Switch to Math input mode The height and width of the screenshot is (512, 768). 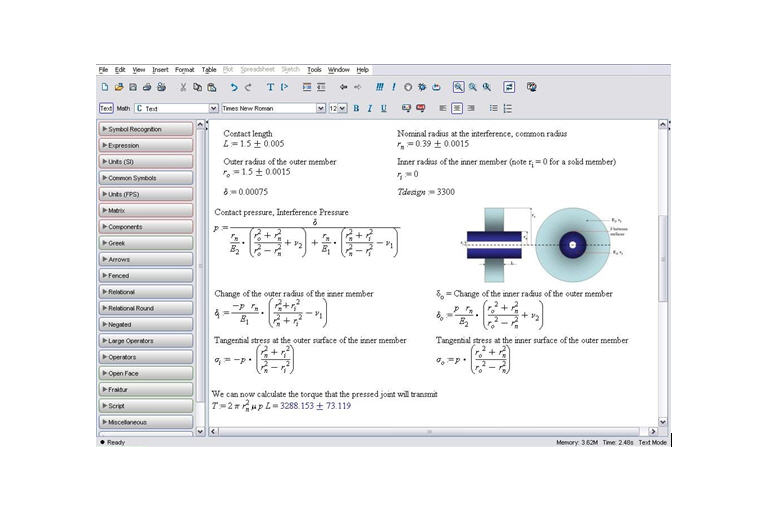pyautogui.click(x=123, y=108)
